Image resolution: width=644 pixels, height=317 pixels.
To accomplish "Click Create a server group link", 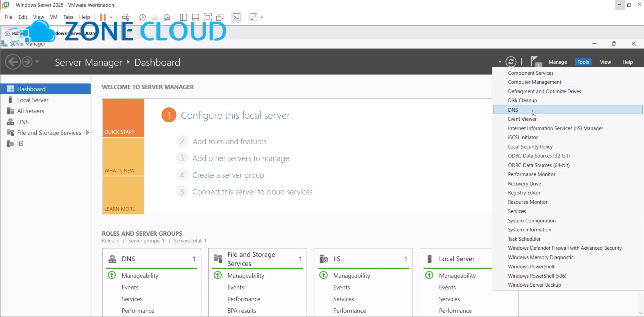I will [228, 175].
